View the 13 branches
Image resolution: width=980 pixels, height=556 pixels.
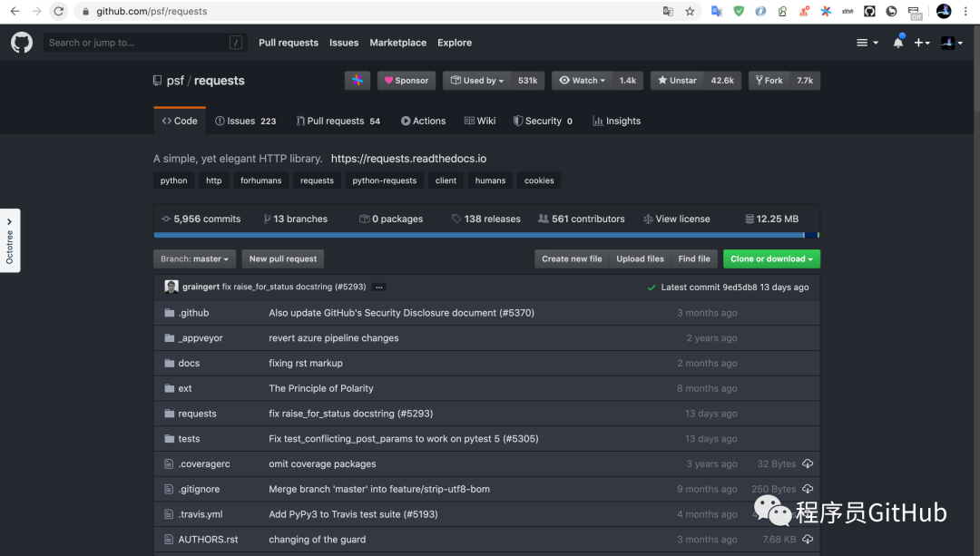[296, 219]
